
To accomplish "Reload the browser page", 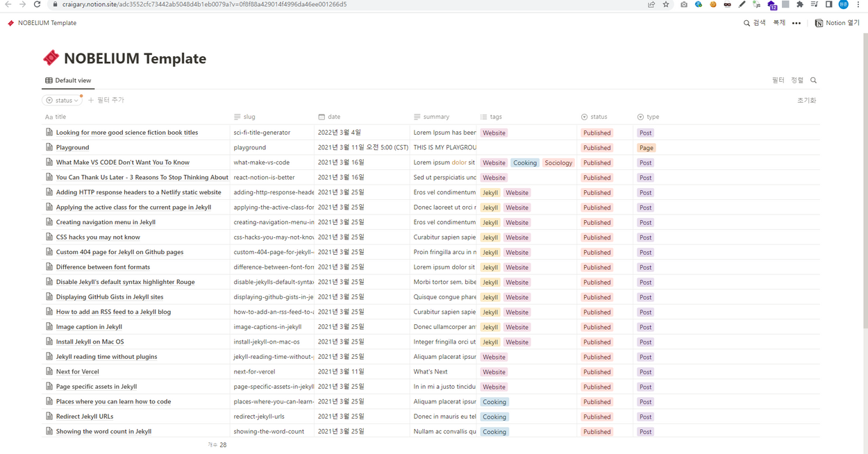I will (37, 4).
